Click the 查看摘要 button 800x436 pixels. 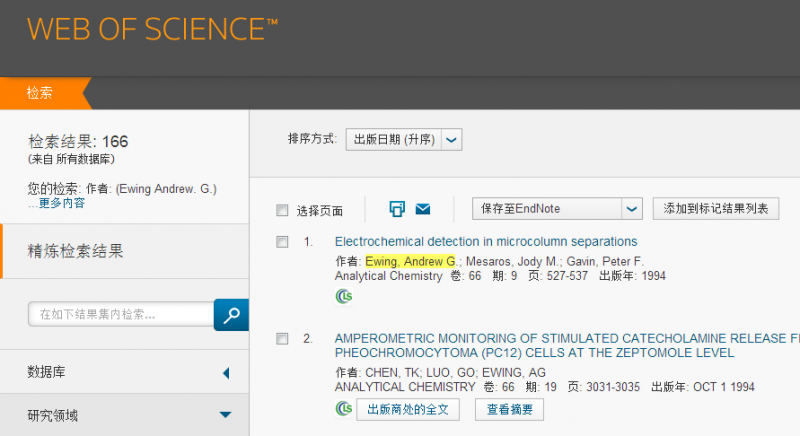509,408
